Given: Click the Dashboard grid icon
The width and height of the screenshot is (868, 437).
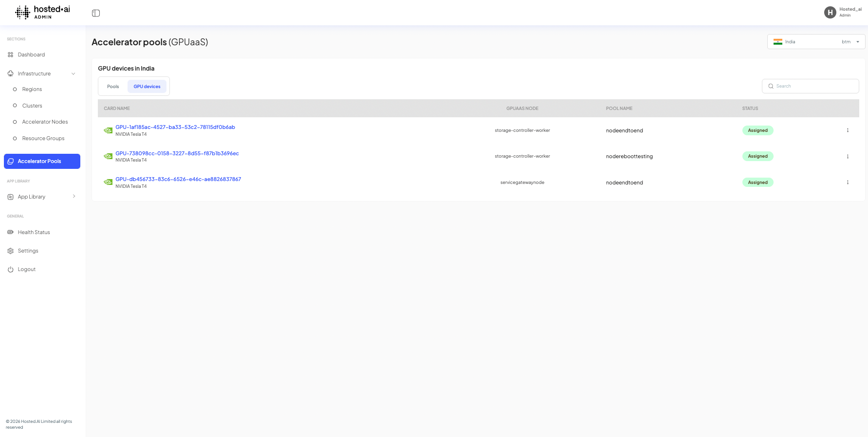Looking at the screenshot, I should pos(10,55).
